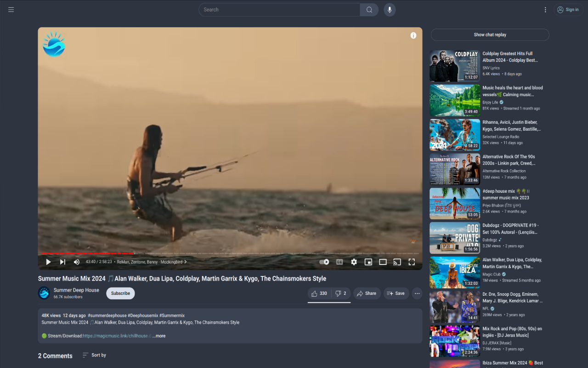Image resolution: width=588 pixels, height=368 pixels.
Task: Toggle the autoplay switch
Action: coord(324,262)
